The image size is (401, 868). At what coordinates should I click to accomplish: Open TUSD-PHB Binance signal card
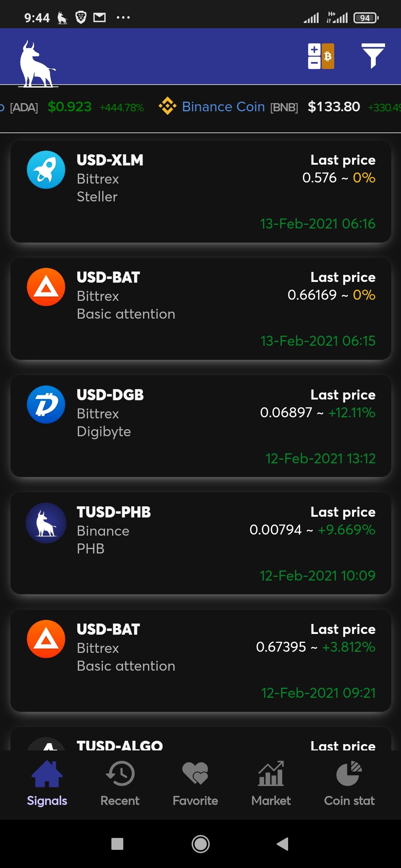tap(200, 543)
